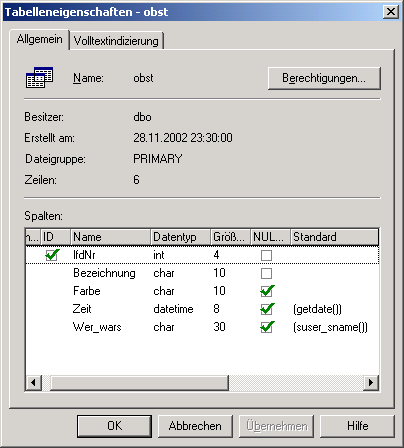This screenshot has width=404, height=448.
Task: Click the horizontal scrollbar thumb
Action: point(139,382)
